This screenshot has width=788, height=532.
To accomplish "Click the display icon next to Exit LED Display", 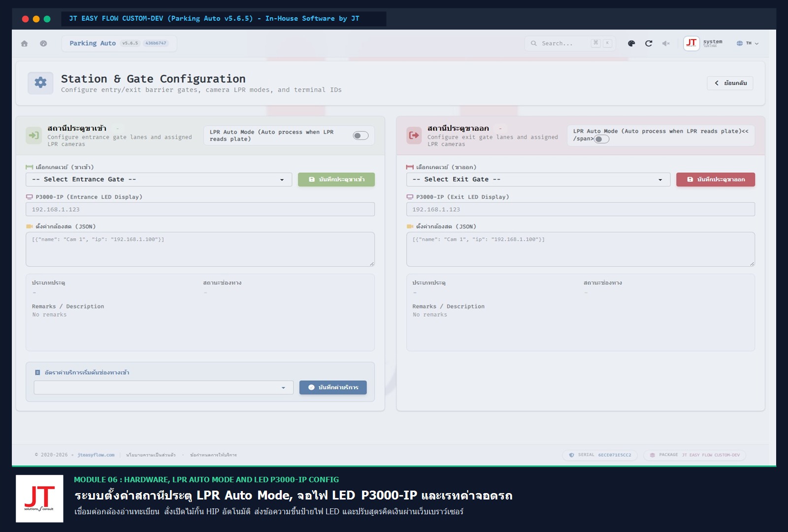I will (410, 197).
